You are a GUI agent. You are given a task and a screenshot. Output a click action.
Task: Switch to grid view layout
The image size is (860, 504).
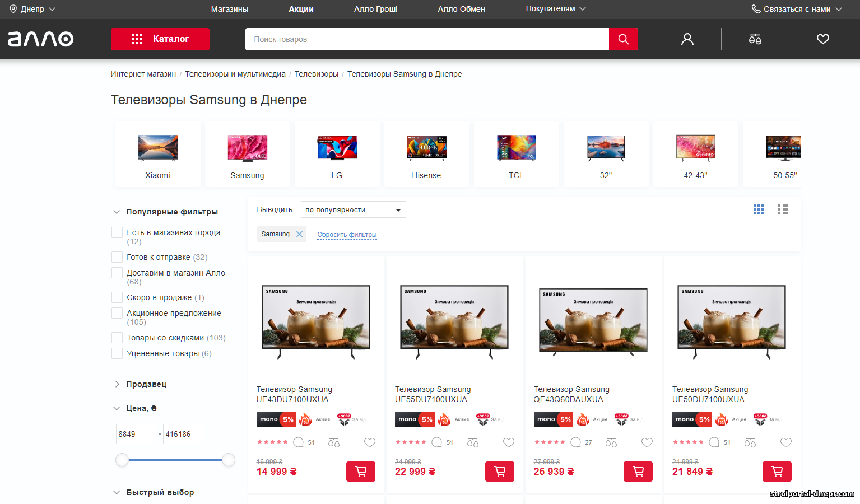pos(758,209)
